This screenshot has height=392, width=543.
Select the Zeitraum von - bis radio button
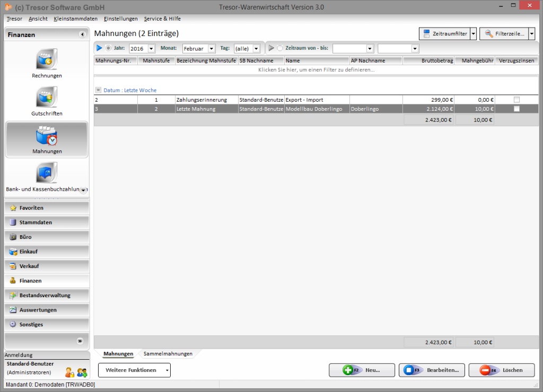pyautogui.click(x=280, y=48)
